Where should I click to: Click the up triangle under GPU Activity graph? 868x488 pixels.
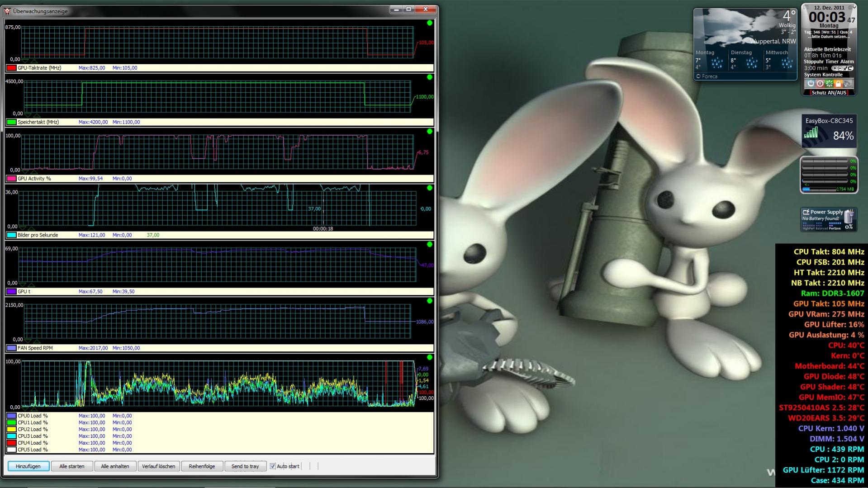coord(34,172)
